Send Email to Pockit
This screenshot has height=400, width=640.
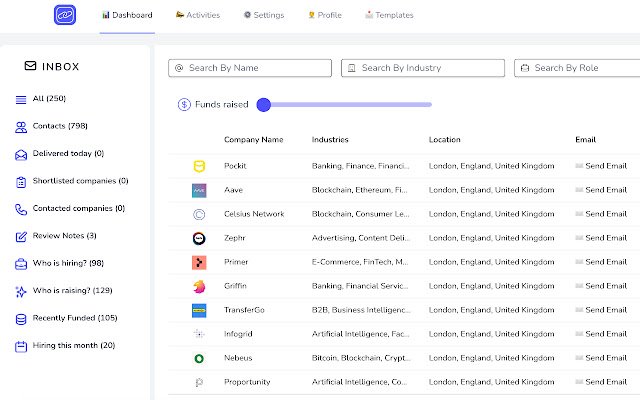[x=601, y=166]
